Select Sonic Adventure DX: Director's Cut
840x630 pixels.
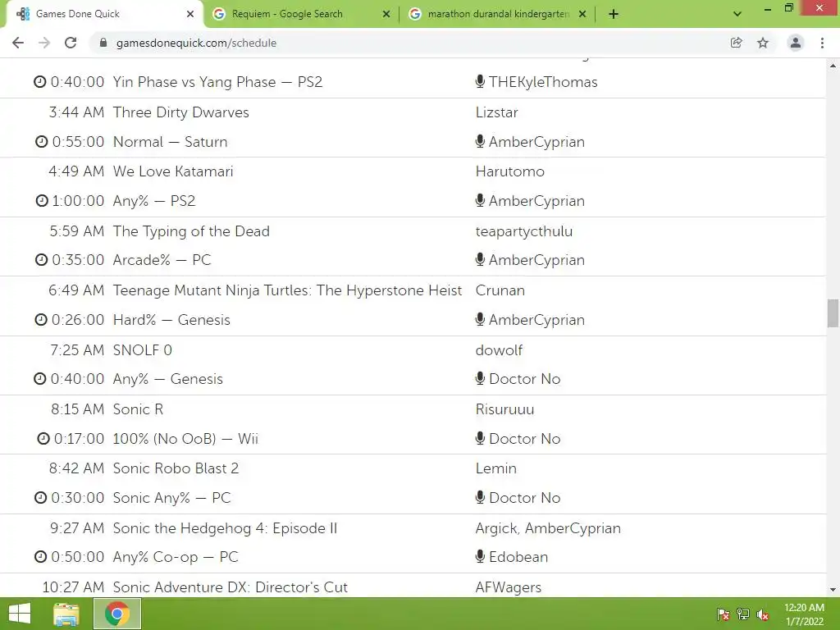pos(231,587)
